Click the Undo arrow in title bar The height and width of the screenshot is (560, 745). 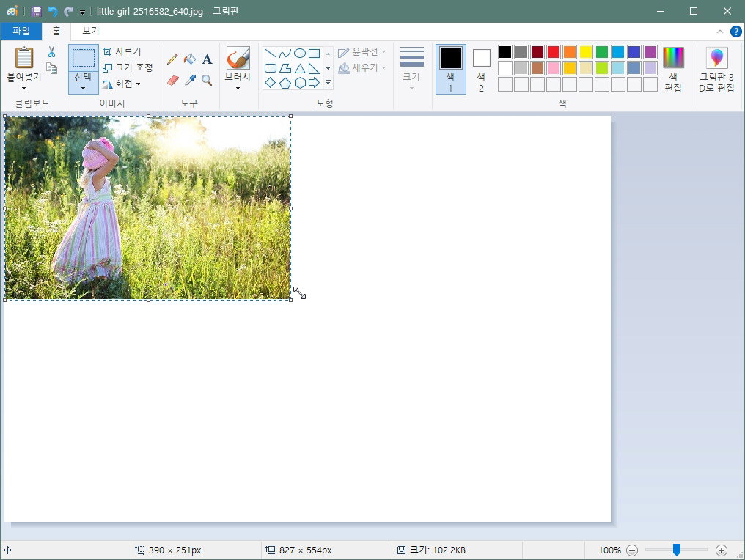(52, 11)
